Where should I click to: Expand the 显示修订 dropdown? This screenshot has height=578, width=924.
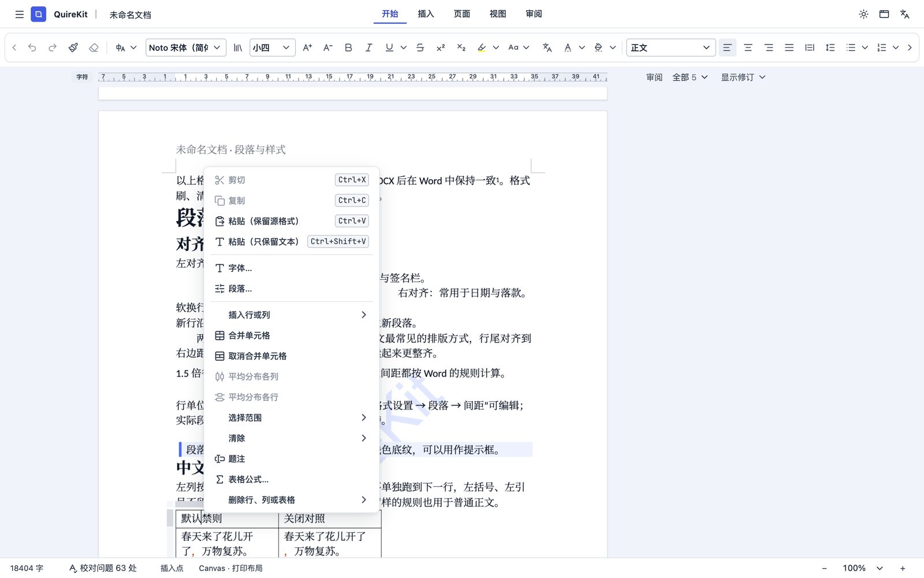point(743,77)
